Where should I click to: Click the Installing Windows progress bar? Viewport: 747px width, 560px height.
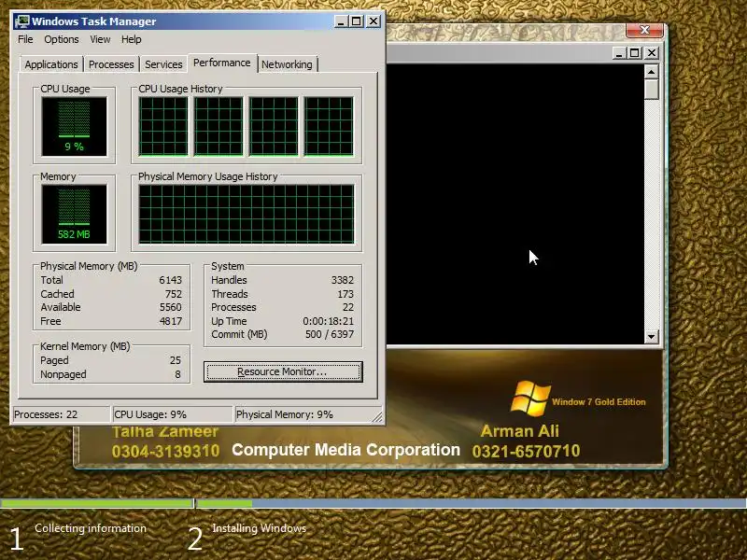[472, 503]
